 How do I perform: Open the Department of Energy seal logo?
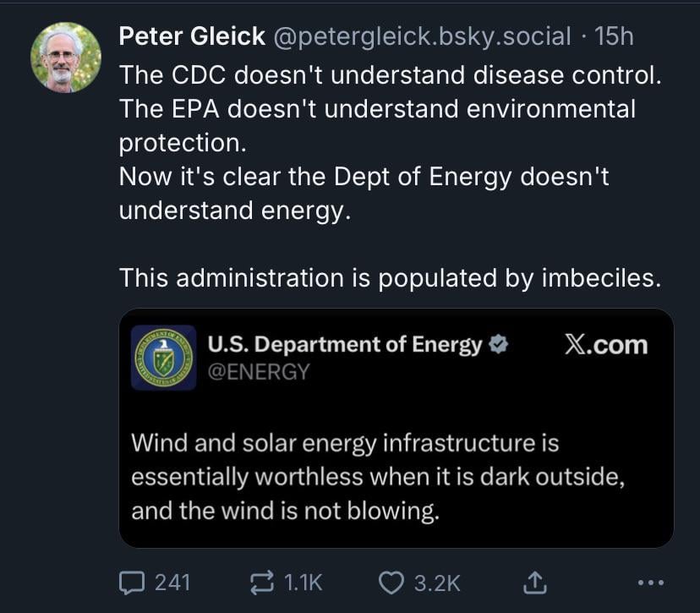point(164,358)
